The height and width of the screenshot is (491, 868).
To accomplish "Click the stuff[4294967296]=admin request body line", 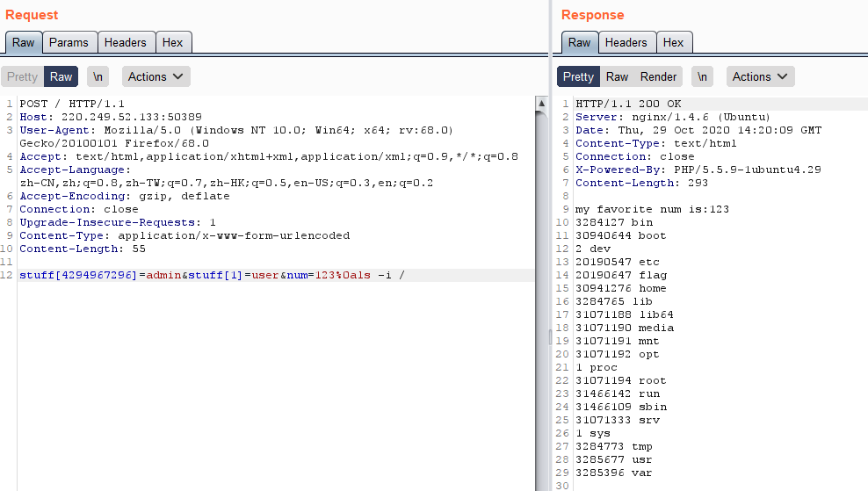I will click(x=212, y=275).
